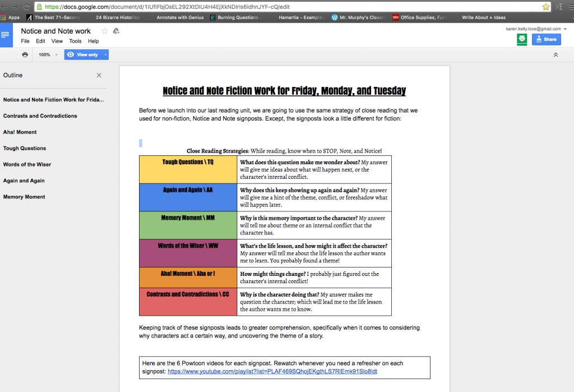Click 'Why is the character doing that?' text
This screenshot has height=392, width=574.
click(x=279, y=294)
